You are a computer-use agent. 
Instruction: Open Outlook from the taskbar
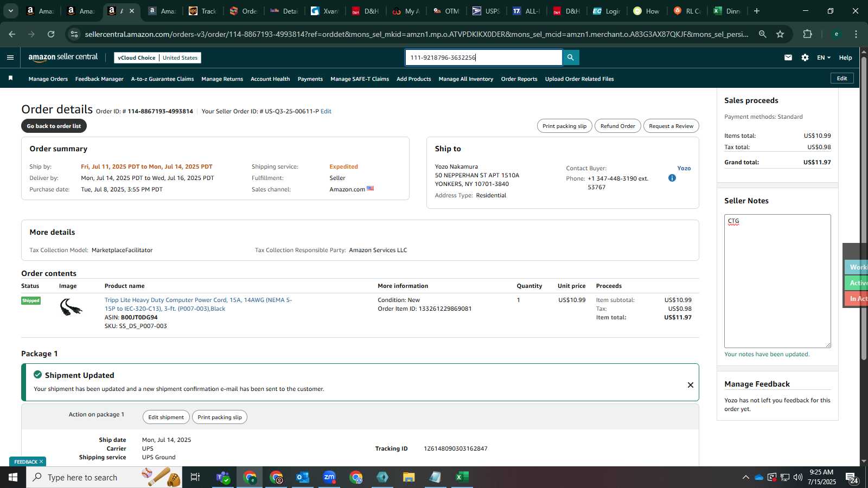point(302,477)
